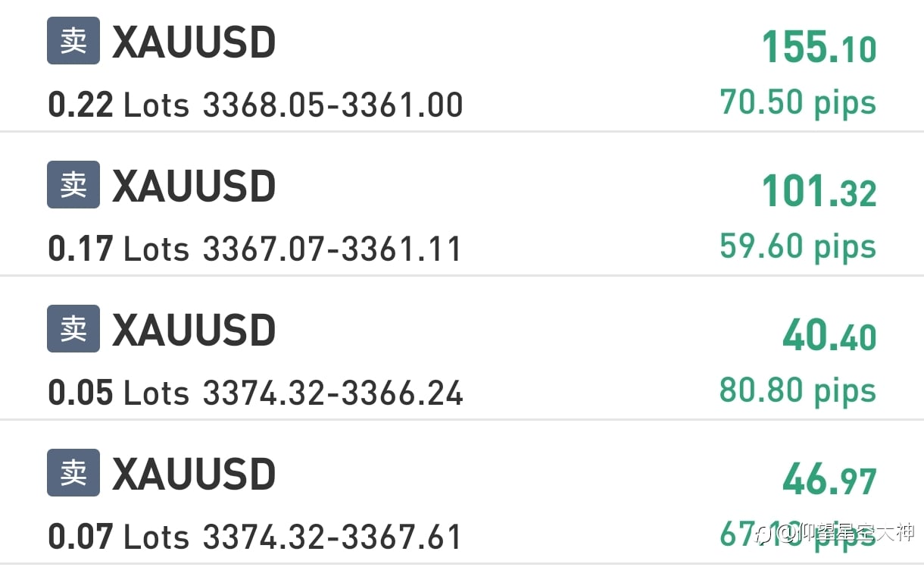924x567 pixels.
Task: Select the 59.60 pips label
Action: 798,246
